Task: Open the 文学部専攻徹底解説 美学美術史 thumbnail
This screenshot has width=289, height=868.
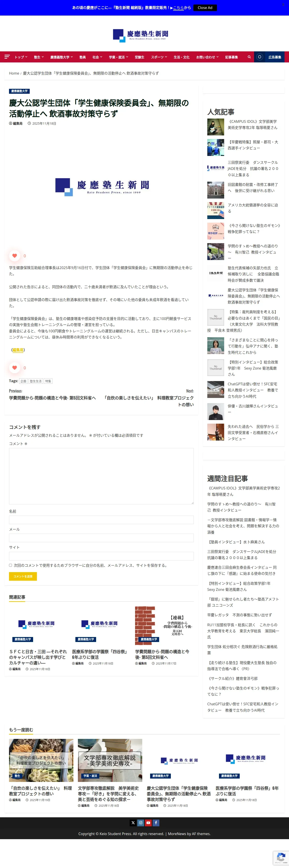Action: tap(110, 760)
